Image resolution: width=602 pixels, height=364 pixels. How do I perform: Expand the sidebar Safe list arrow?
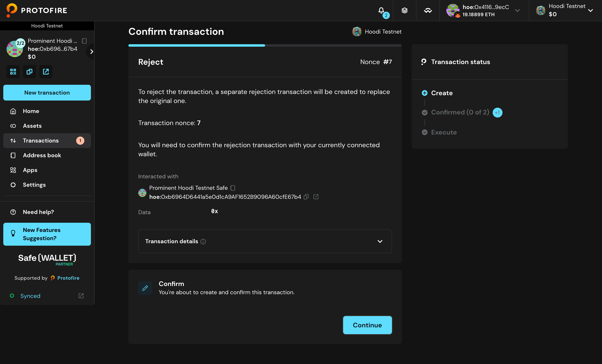coord(91,52)
